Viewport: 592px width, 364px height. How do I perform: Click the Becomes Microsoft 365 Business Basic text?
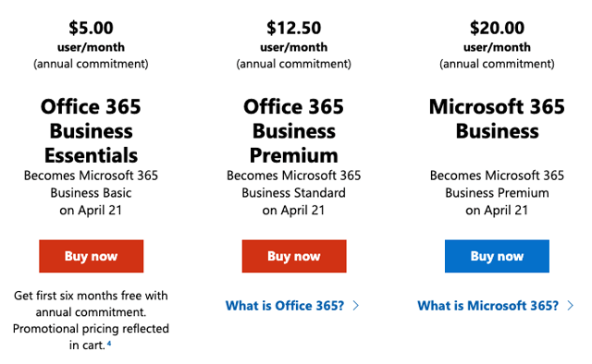tap(91, 193)
